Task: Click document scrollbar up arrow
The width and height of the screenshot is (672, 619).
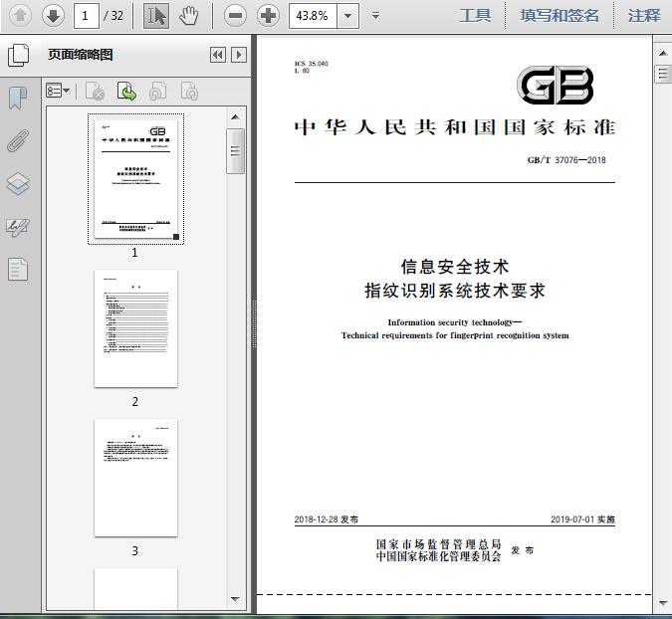Action: tap(663, 54)
